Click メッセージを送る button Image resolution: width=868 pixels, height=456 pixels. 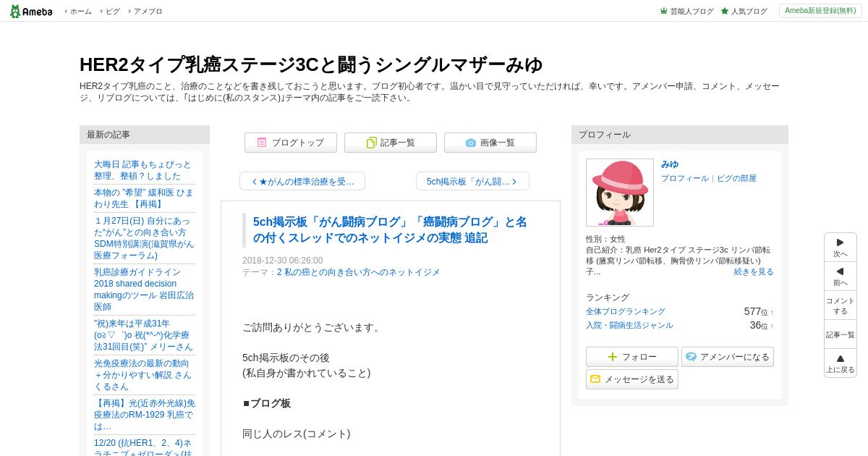coord(632,379)
